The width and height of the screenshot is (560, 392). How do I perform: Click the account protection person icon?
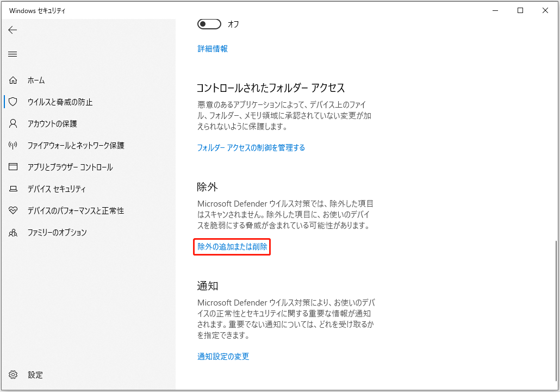point(14,124)
